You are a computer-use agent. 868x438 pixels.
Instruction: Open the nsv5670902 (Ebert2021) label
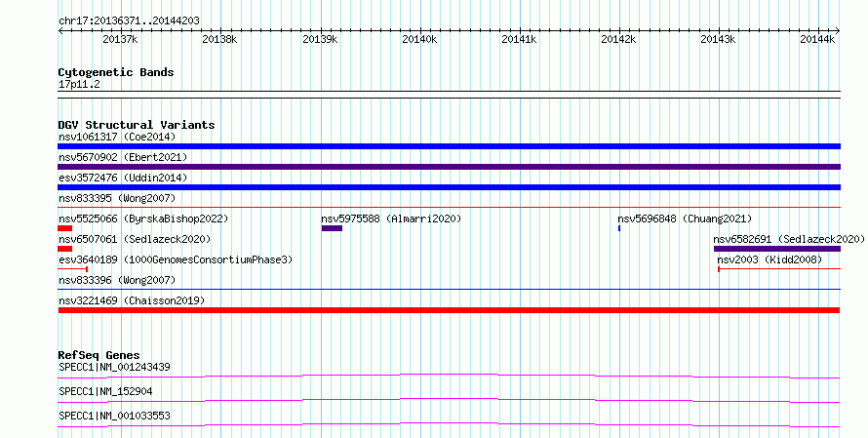(x=123, y=157)
